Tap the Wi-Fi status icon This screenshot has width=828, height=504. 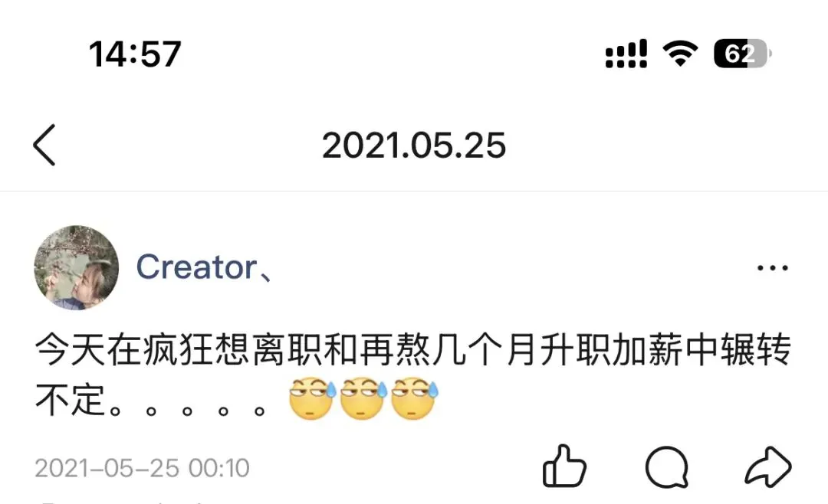(680, 54)
